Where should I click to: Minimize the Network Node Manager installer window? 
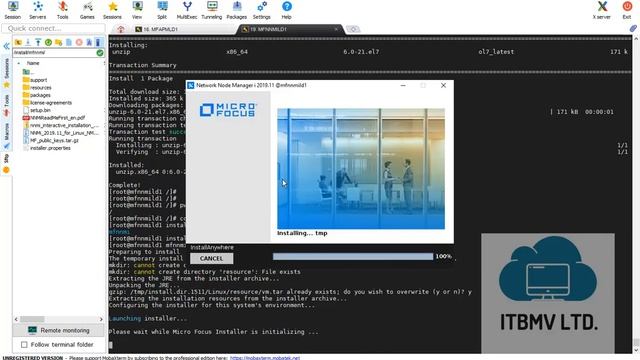pyautogui.click(x=403, y=85)
